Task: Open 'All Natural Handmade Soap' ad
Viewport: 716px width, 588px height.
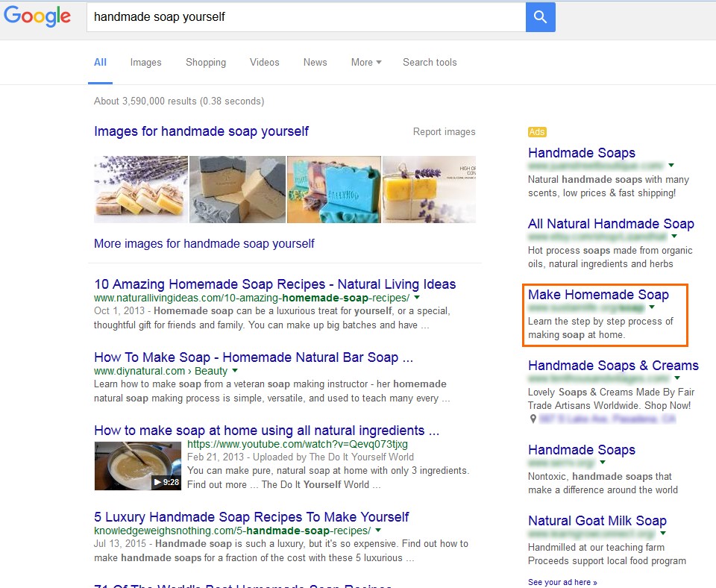Action: coord(611,223)
